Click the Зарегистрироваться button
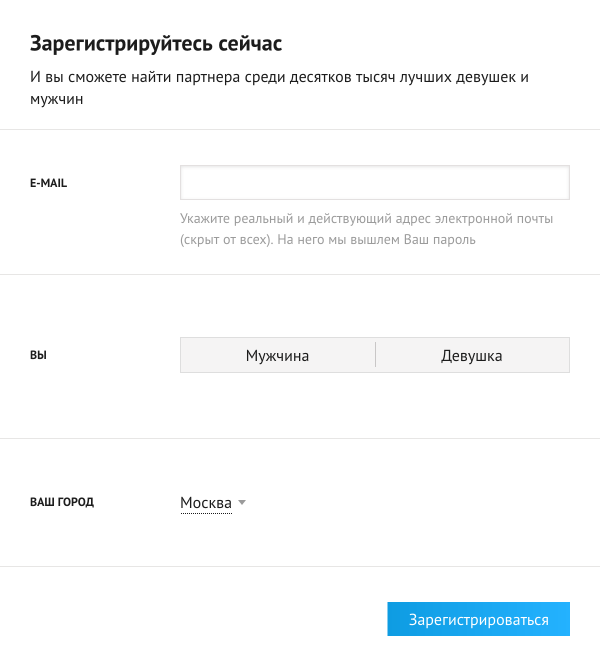Screen dimensions: 600x671 pyautogui.click(x=478, y=620)
